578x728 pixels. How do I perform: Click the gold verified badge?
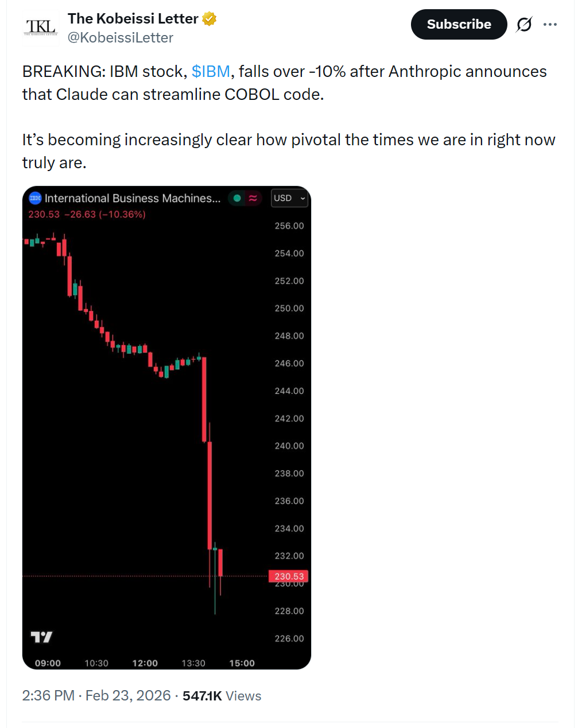[210, 19]
